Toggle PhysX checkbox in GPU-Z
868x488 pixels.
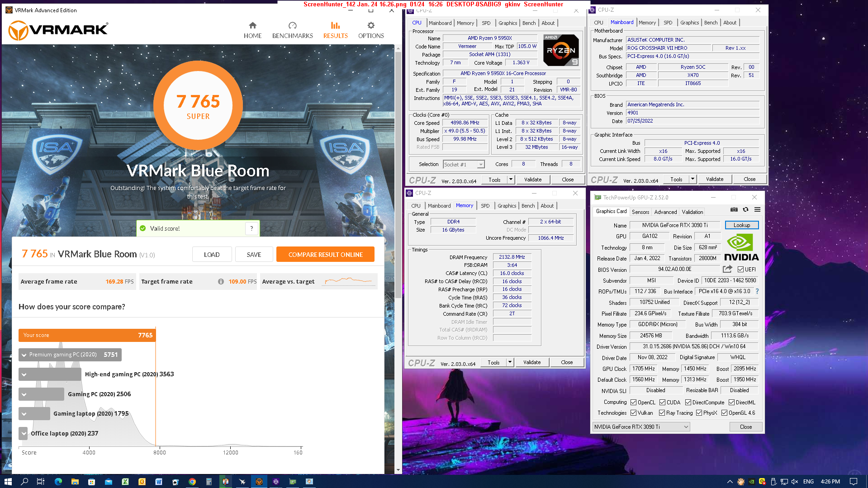(x=699, y=413)
